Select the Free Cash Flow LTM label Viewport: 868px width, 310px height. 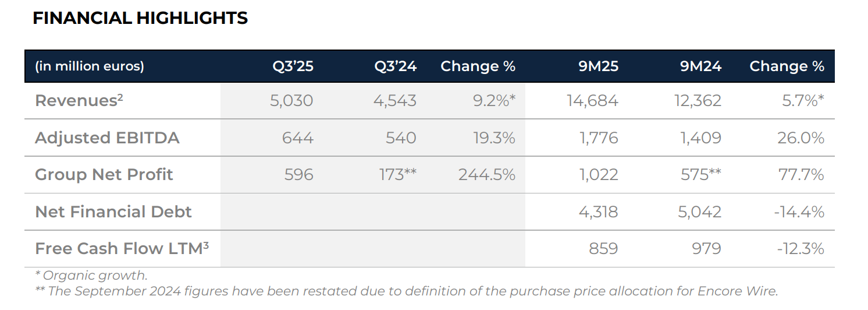(122, 249)
